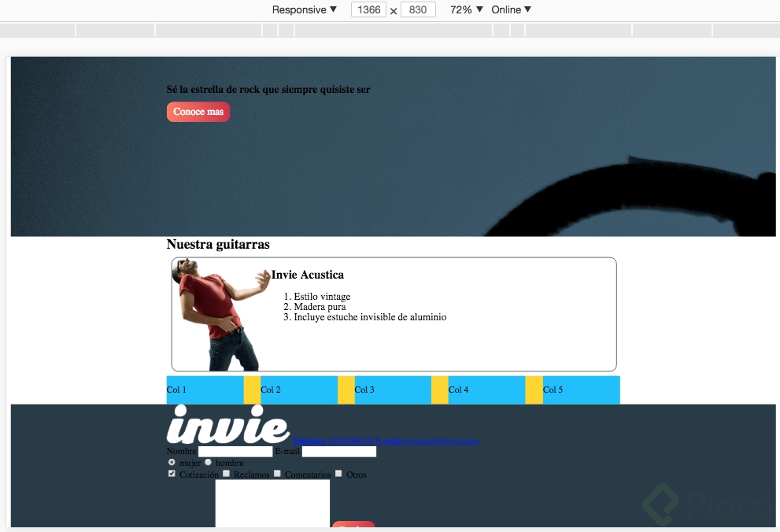This screenshot has height=532, width=780.
Task: Uncheck the Cotización checkbox
Action: pyautogui.click(x=172, y=474)
